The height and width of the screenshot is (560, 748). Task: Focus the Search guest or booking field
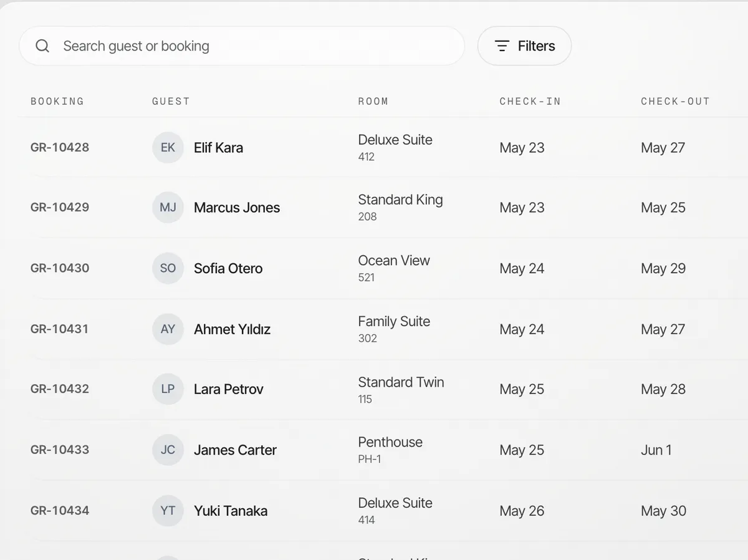242,46
